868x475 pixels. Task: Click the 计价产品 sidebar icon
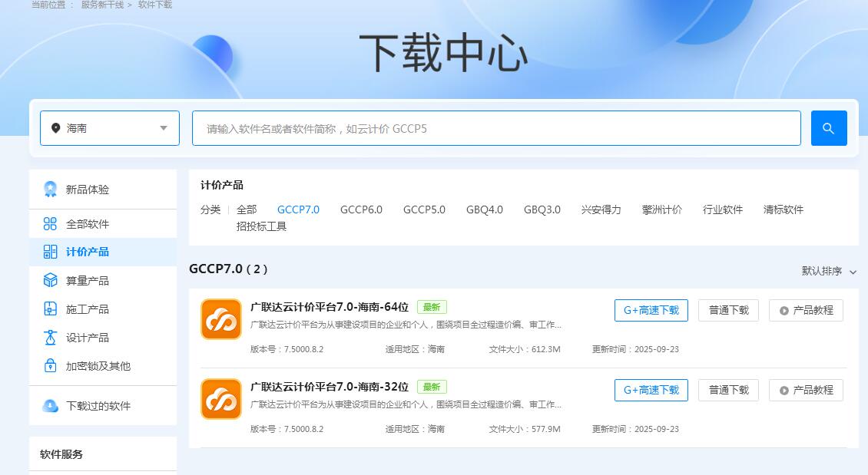51,252
